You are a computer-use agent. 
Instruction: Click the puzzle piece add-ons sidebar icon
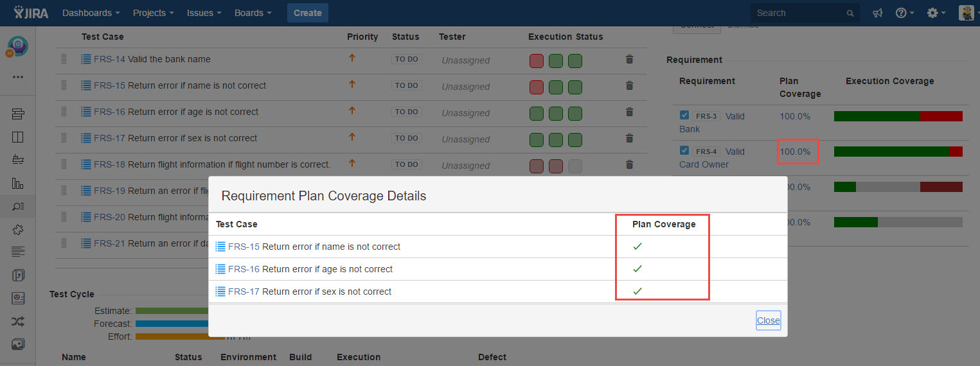[x=18, y=229]
